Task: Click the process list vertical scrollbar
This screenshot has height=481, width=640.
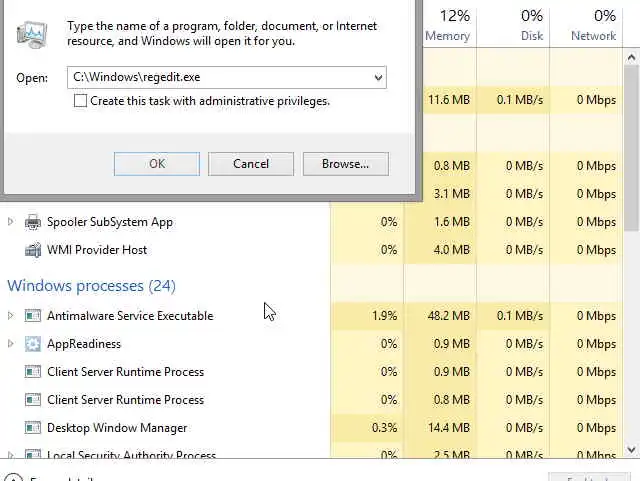Action: [631, 140]
